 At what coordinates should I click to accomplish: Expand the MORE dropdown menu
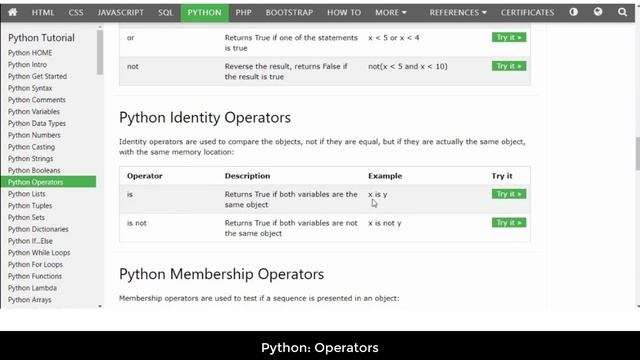pos(391,13)
